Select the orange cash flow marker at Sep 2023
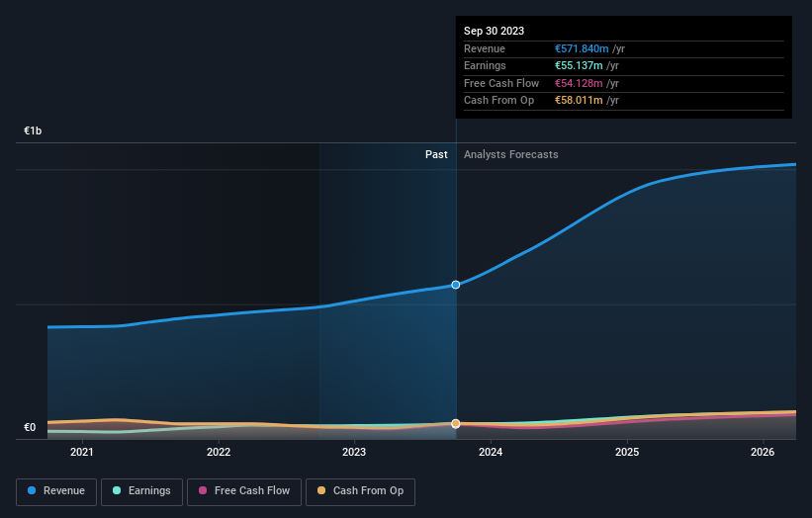Image resolution: width=812 pixels, height=518 pixels. 456,424
